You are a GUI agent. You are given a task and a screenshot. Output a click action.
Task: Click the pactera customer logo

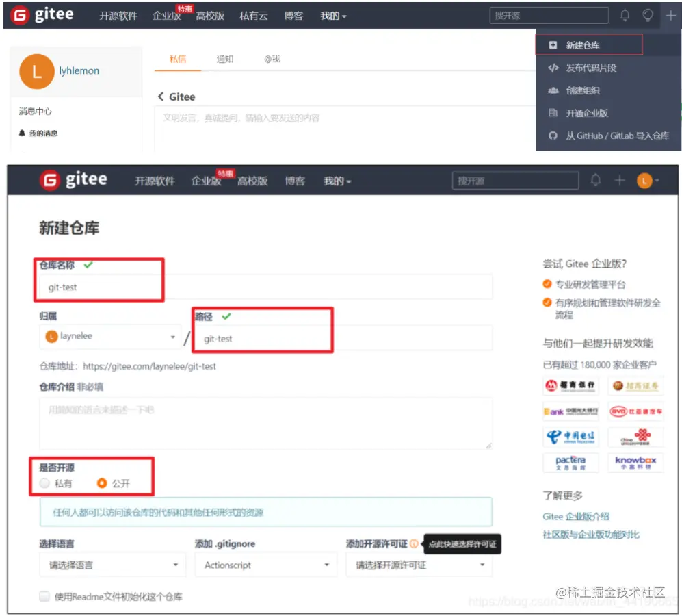(570, 462)
